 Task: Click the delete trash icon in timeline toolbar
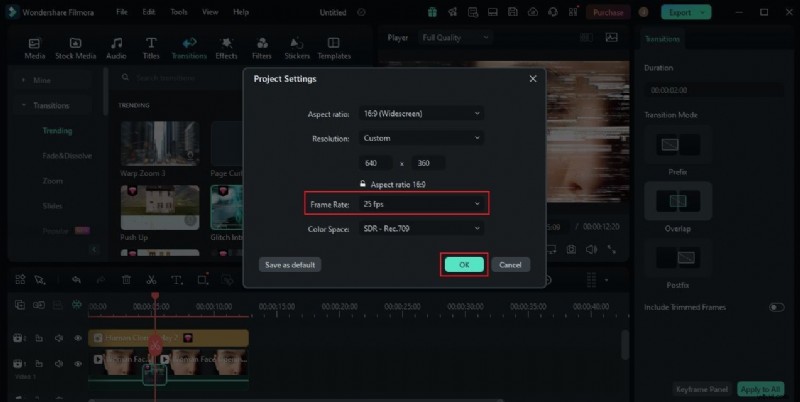coord(126,280)
